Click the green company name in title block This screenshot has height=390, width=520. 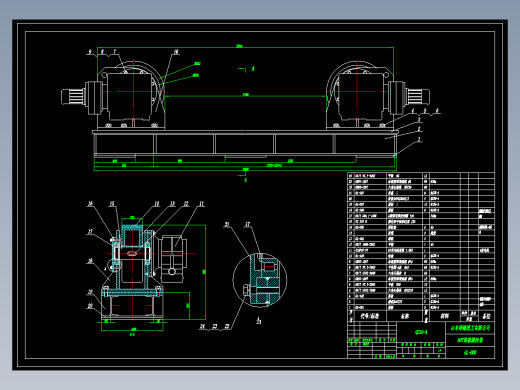pyautogui.click(x=470, y=328)
